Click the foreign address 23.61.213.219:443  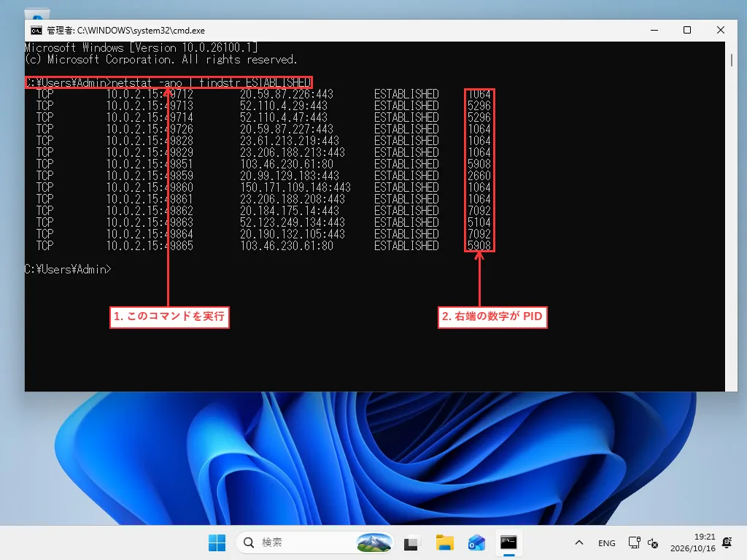[289, 141]
